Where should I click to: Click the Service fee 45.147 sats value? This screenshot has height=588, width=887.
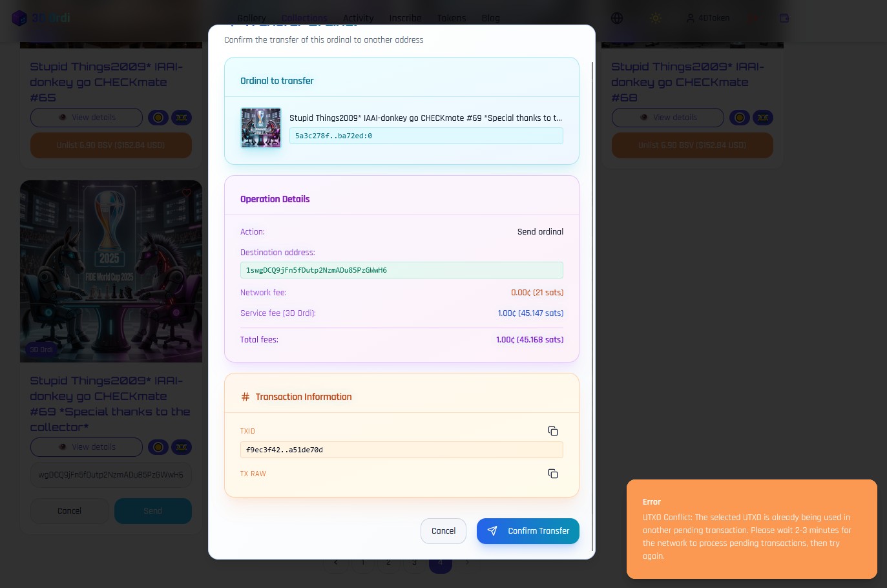coord(530,313)
